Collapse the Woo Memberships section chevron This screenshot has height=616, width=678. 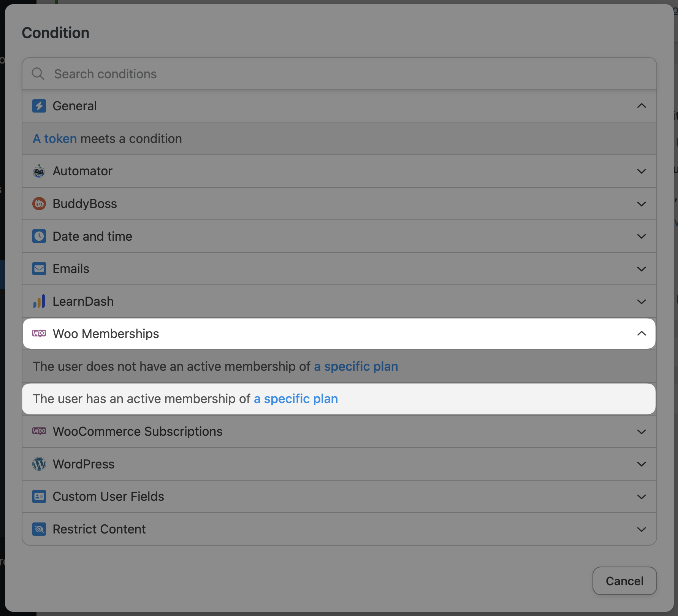(x=642, y=333)
